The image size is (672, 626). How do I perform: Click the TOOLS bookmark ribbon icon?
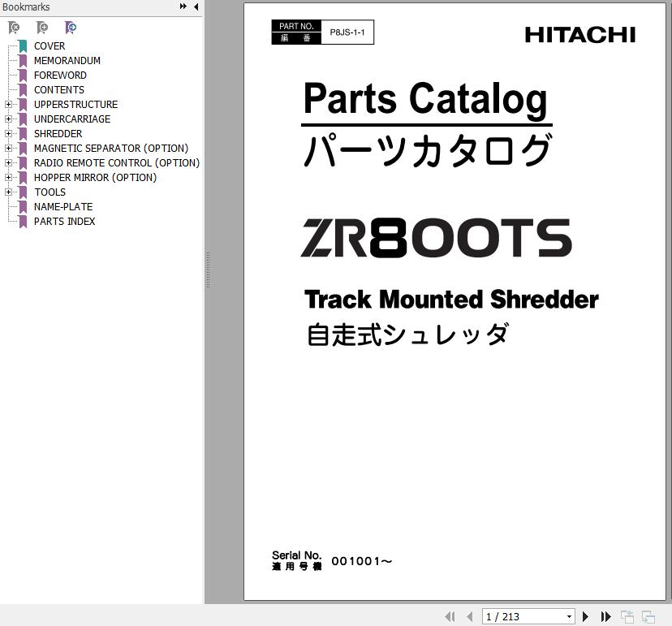23,192
